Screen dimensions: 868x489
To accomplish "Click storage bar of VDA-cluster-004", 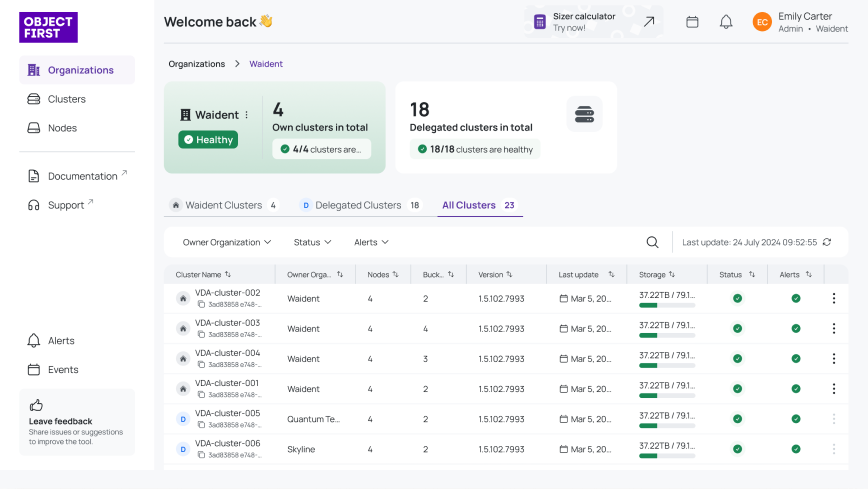I will tap(667, 366).
